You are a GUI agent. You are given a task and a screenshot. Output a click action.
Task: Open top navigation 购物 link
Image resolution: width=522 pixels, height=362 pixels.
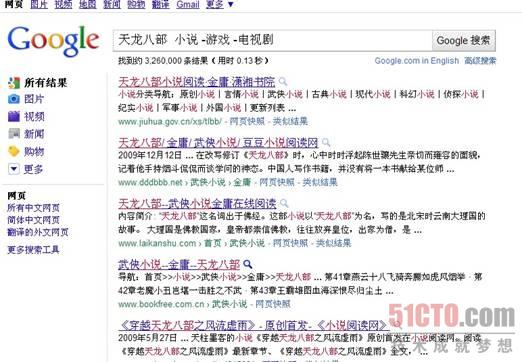point(136,4)
